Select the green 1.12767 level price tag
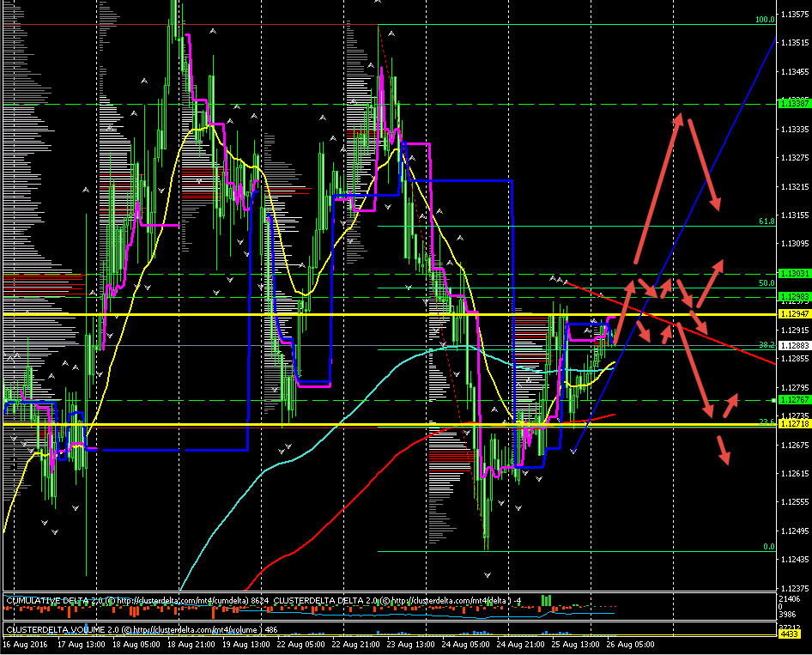This screenshot has width=812, height=655. point(794,400)
